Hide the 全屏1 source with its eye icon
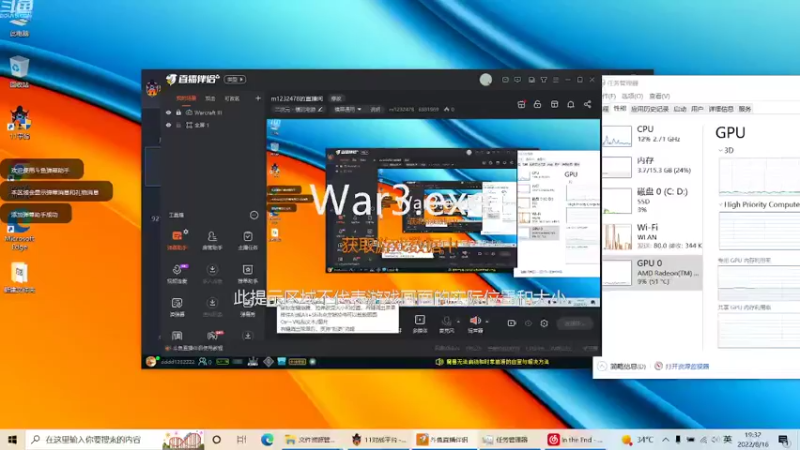This screenshot has width=800, height=450. point(168,125)
